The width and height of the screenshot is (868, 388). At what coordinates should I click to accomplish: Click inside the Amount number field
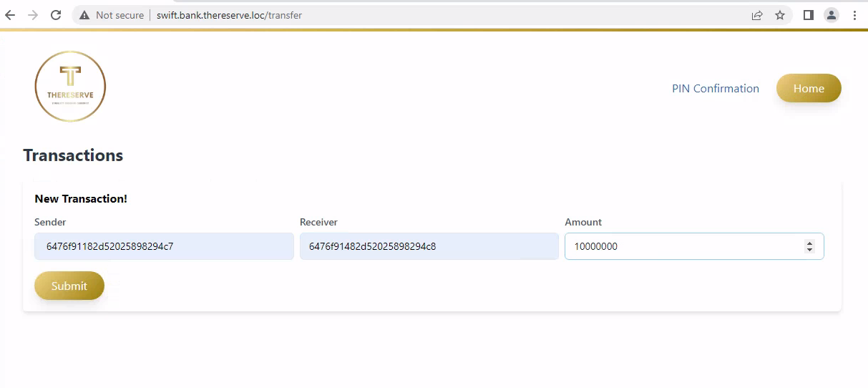pos(694,246)
